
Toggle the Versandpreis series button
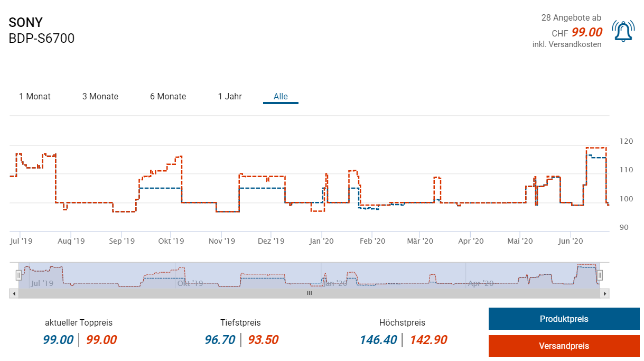click(564, 346)
